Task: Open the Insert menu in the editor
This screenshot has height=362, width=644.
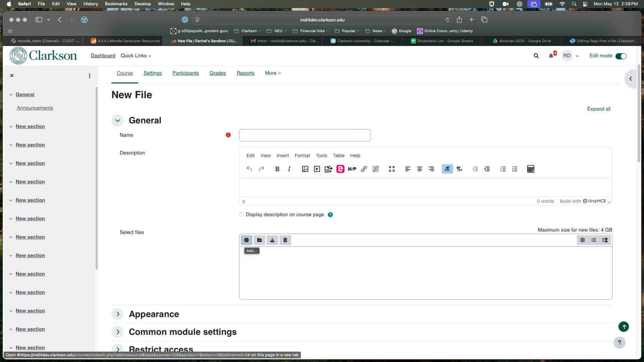Action: [283, 156]
